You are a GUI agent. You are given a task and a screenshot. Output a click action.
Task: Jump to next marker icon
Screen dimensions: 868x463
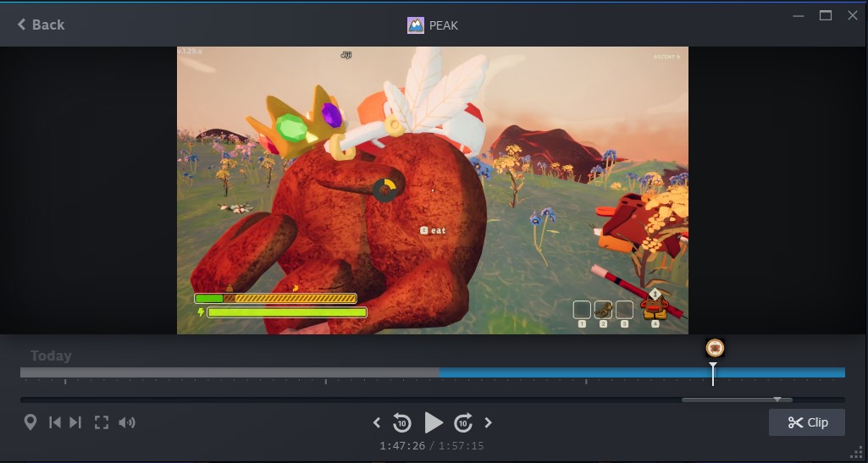coord(76,422)
